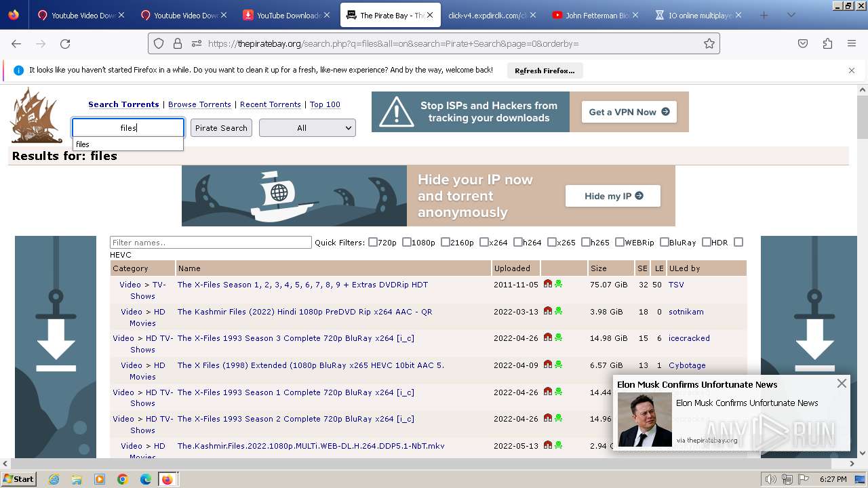Open a new tab with the plus icon
This screenshot has height=488, width=868.
coord(764,15)
